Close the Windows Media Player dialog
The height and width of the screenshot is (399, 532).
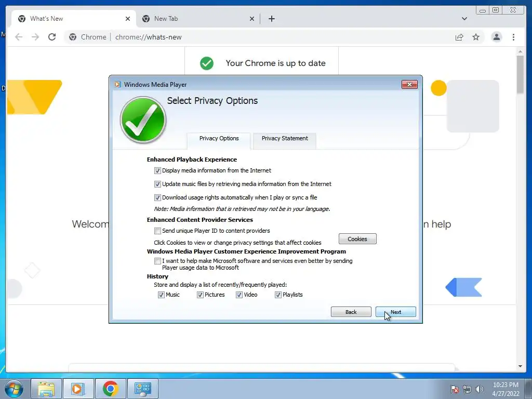click(409, 85)
